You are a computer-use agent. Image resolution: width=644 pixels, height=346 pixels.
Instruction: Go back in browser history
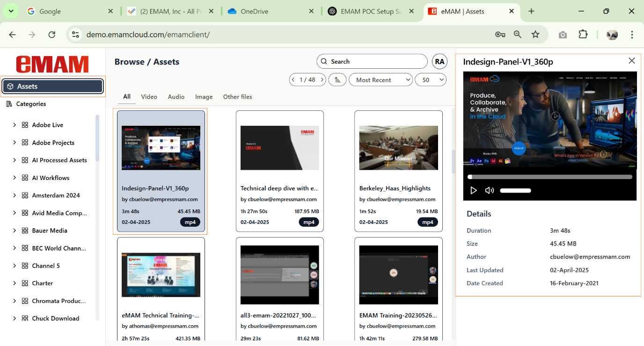pyautogui.click(x=12, y=35)
